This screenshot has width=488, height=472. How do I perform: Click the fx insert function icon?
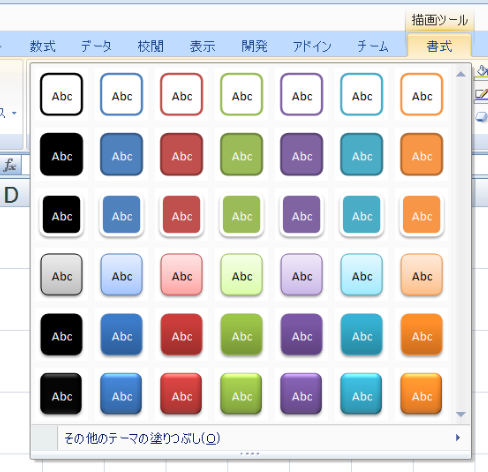click(10, 165)
